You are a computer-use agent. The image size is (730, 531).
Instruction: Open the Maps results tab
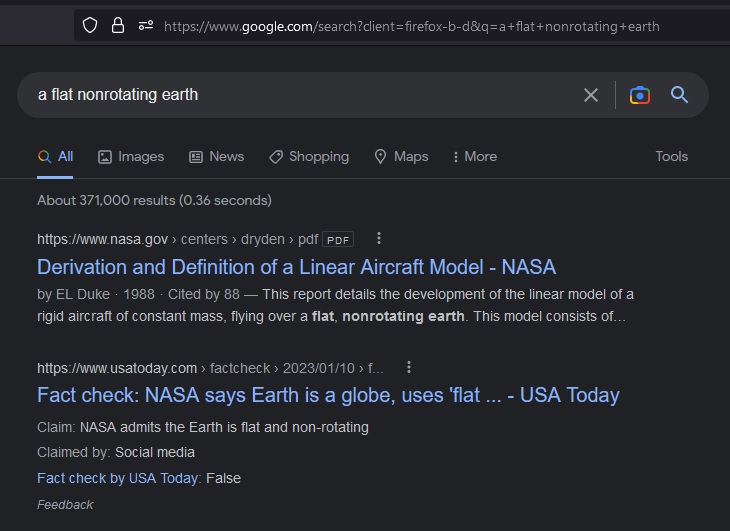point(401,157)
